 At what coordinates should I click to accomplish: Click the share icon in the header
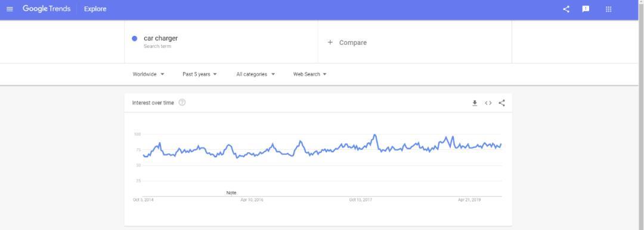[566, 9]
